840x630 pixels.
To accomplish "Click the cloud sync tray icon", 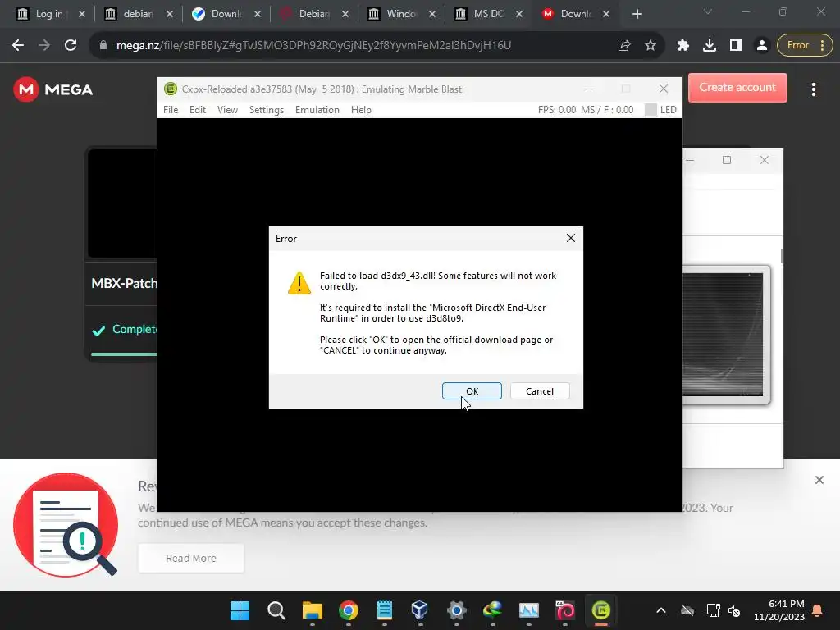I will pos(687,610).
